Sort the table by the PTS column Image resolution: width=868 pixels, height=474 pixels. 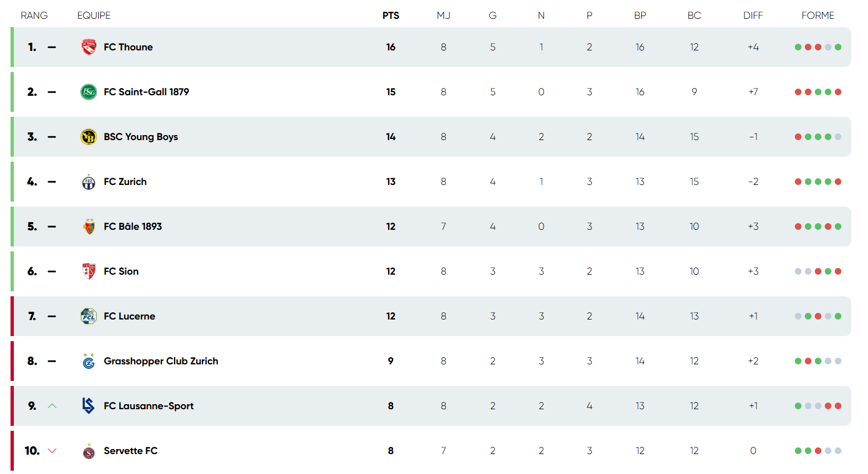tap(391, 15)
